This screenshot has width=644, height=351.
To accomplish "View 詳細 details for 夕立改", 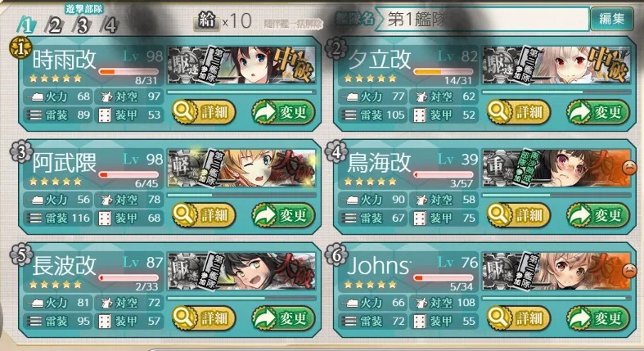I will 519,111.
